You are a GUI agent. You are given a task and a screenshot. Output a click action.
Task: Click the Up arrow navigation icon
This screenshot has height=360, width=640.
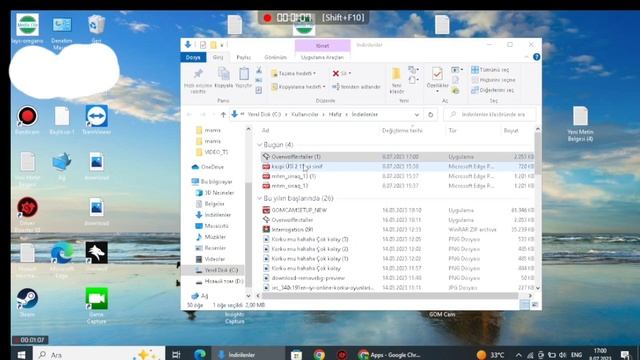point(223,115)
